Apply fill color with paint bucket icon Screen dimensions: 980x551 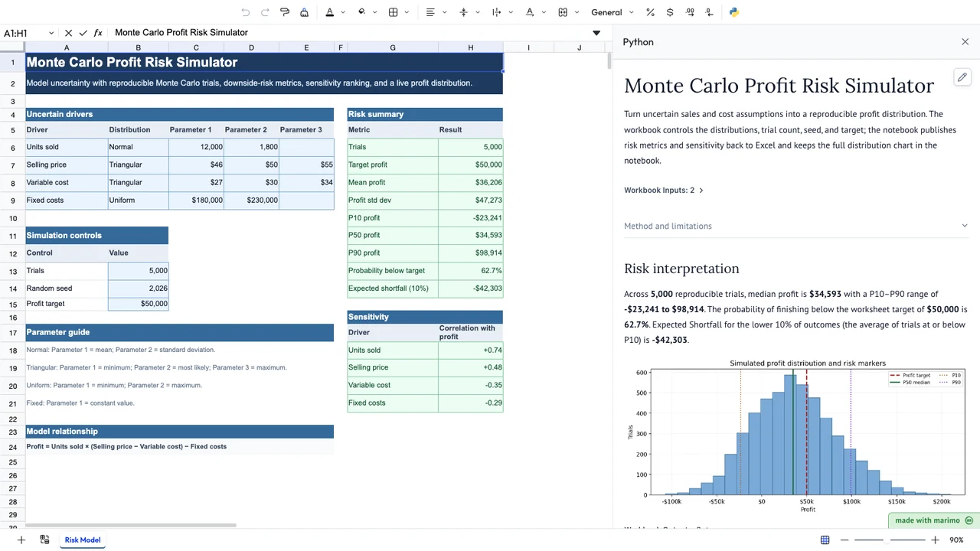pyautogui.click(x=361, y=12)
